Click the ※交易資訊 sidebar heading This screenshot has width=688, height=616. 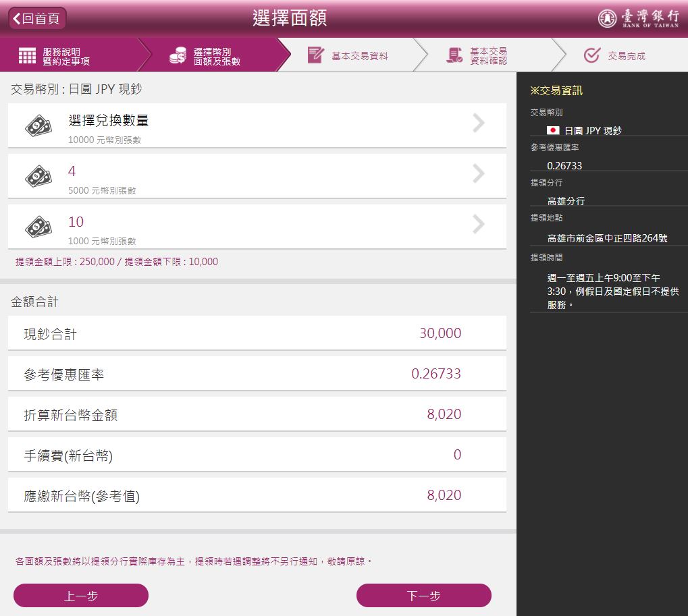[556, 90]
